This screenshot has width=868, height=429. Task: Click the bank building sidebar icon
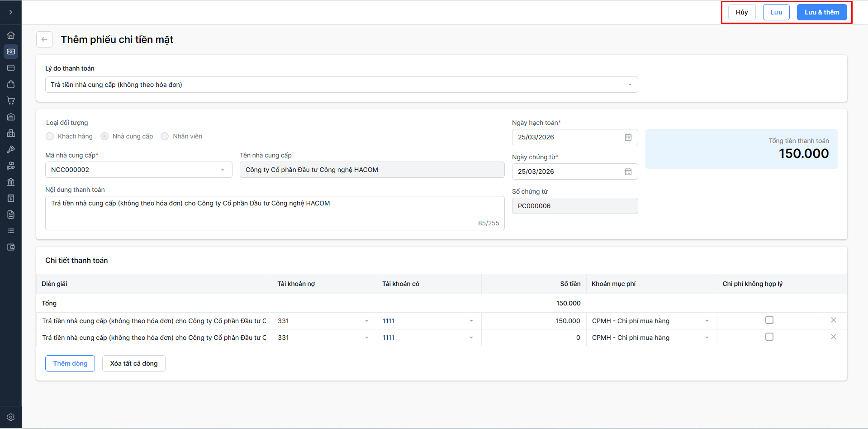(x=11, y=182)
